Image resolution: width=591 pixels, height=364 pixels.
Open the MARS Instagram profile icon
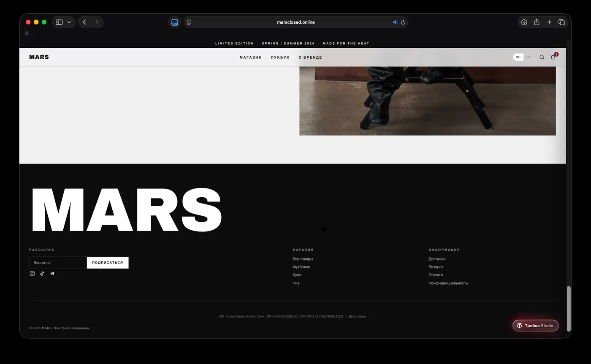[x=32, y=274]
